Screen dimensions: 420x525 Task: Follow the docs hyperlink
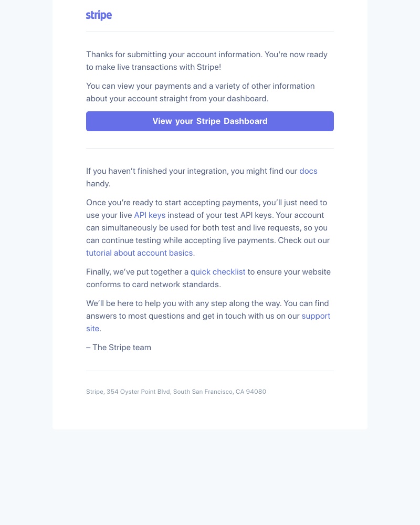[308, 171]
